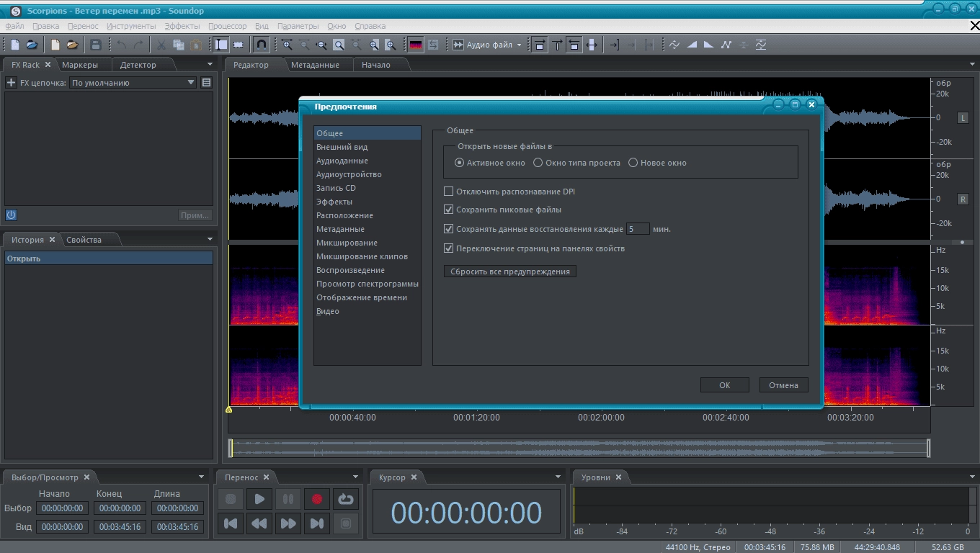Open the Инструменты menu
The width and height of the screenshot is (980, 553).
point(131,26)
